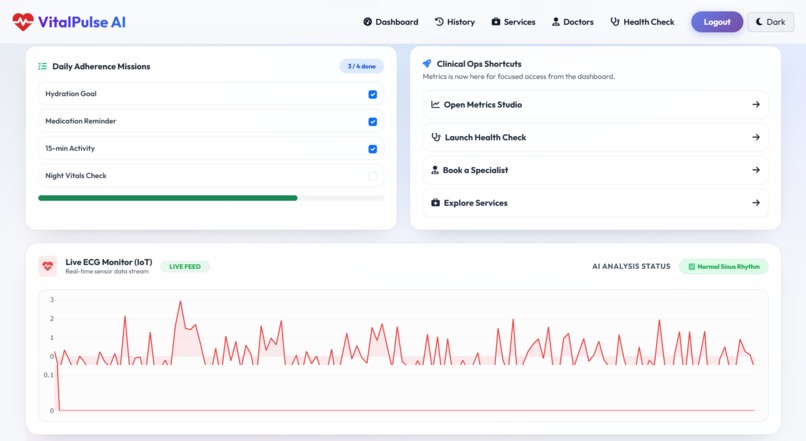Click the rocket icon beside Clinical Ops Shortcuts
This screenshot has height=441, width=806.
point(427,64)
